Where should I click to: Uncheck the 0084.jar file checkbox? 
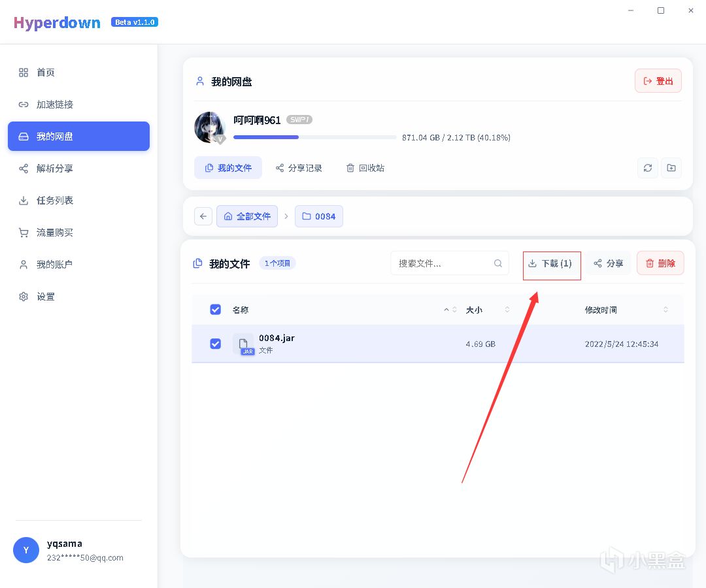[x=216, y=344]
